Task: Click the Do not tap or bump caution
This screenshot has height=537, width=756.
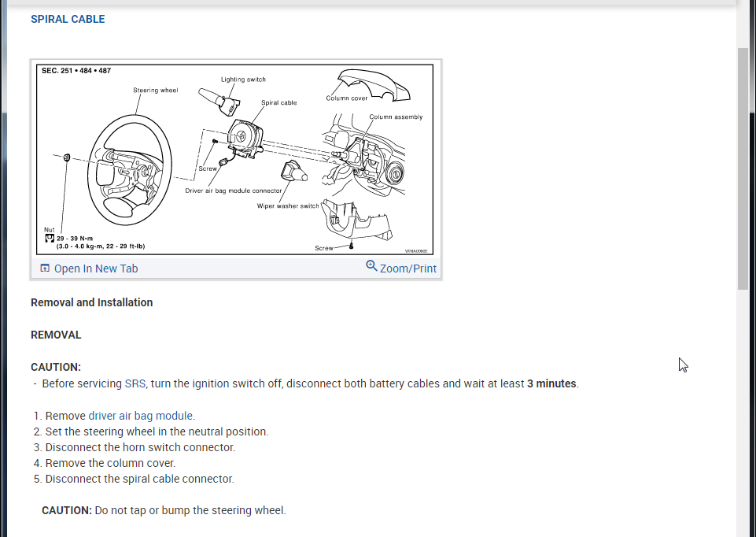Action: click(x=164, y=510)
